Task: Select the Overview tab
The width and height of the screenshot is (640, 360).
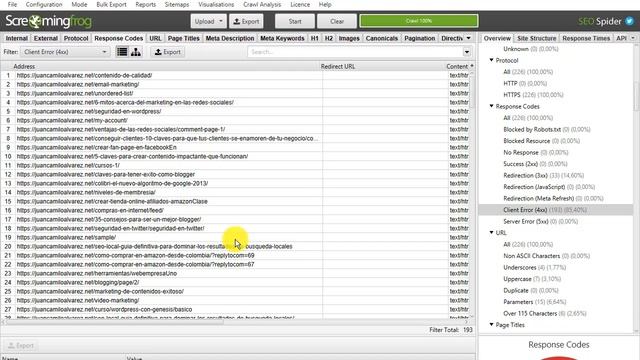Action: point(497,38)
